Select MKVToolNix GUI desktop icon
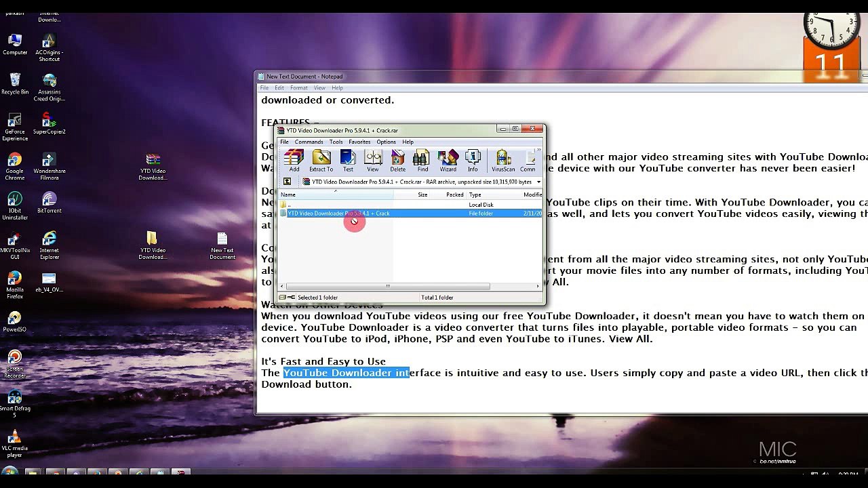The image size is (868, 488). click(15, 245)
